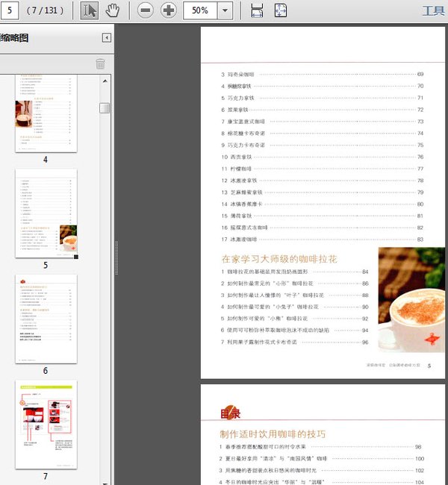
Task: Click heading 制作适时饮用咖啡的技巧
Action: (273, 434)
